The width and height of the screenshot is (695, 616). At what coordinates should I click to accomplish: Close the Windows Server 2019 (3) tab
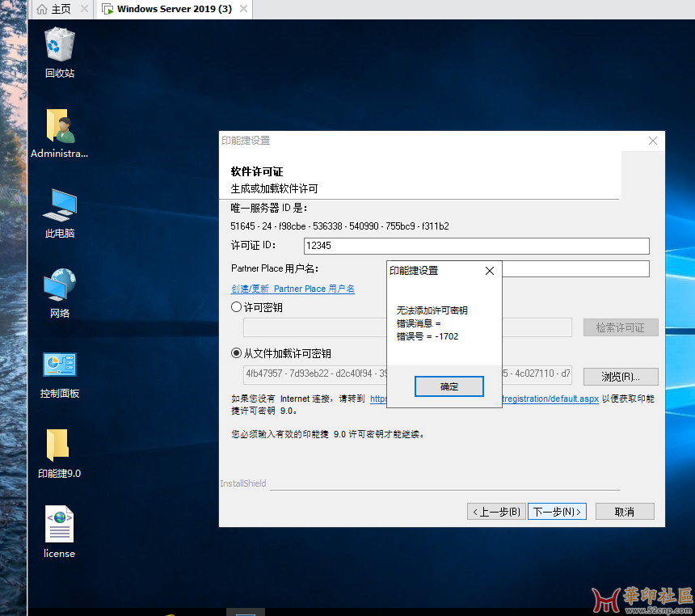243,8
